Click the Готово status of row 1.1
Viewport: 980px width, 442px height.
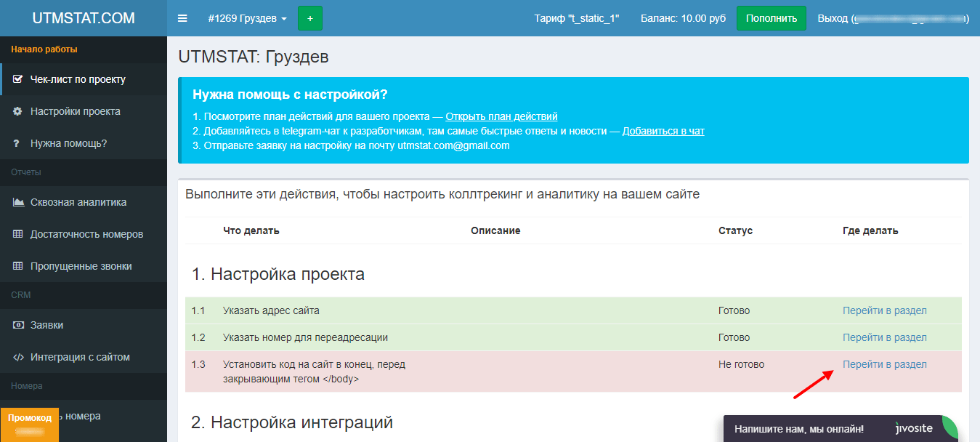tap(734, 310)
